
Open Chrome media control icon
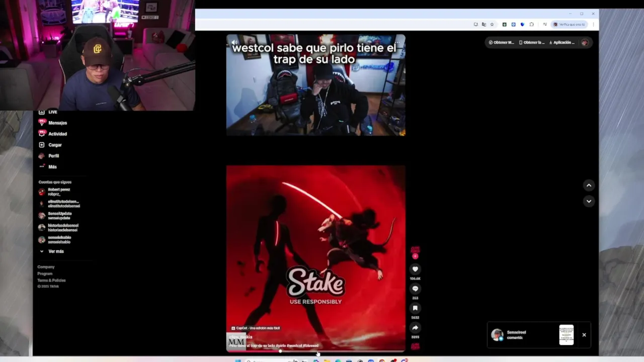click(544, 24)
